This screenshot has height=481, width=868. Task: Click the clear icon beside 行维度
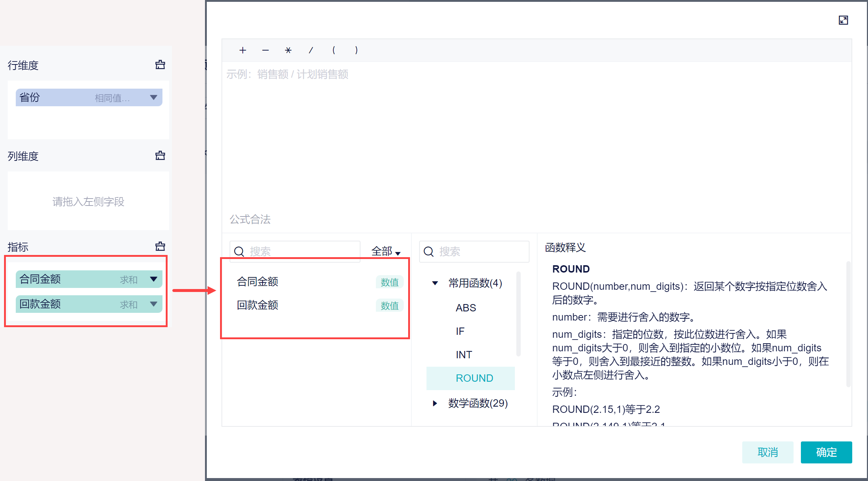[160, 65]
